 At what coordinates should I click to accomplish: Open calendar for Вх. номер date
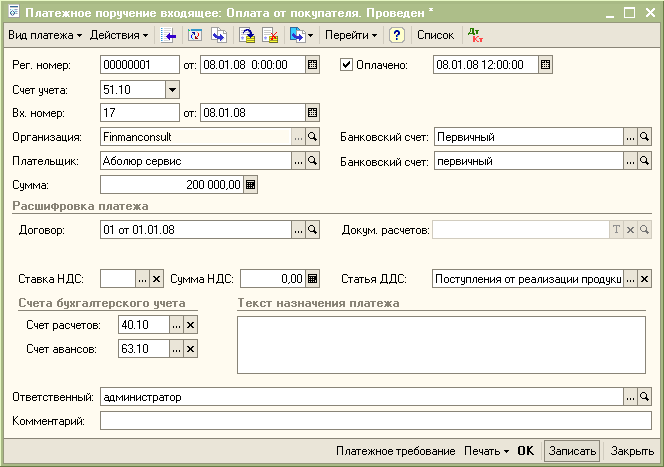(x=313, y=113)
